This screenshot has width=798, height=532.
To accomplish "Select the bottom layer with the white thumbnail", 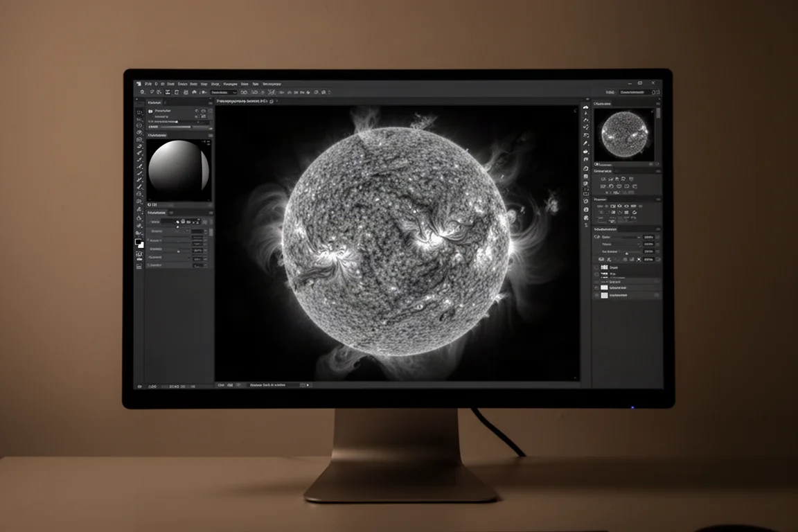I will coord(628,295).
